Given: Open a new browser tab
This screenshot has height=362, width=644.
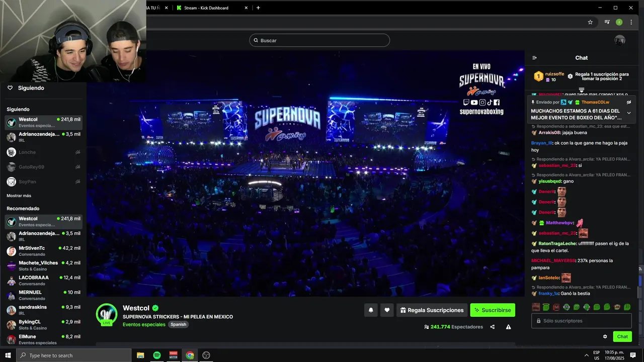Looking at the screenshot, I should pos(258,8).
